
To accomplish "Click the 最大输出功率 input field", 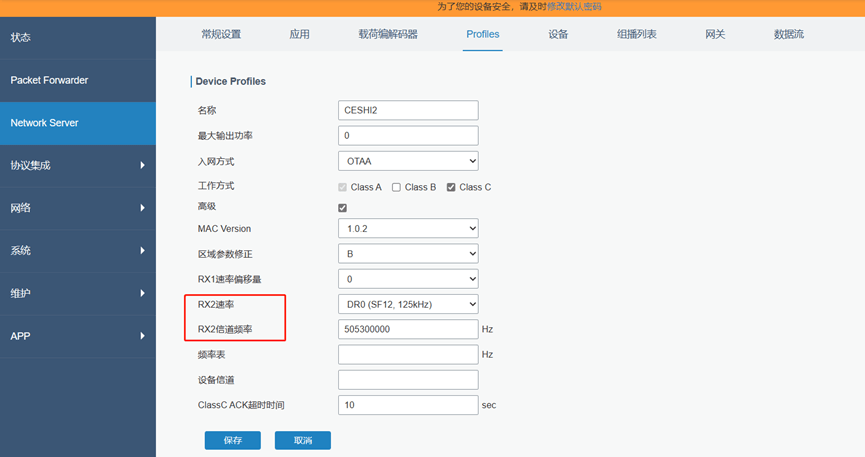I will point(408,136).
